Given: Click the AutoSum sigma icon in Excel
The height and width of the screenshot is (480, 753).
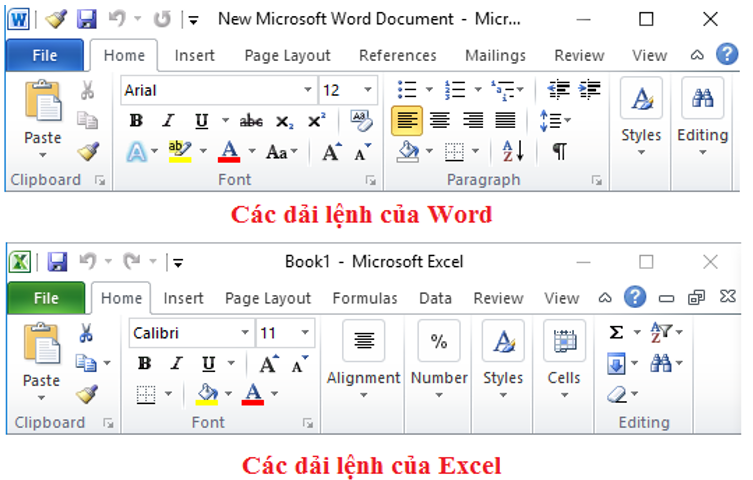Looking at the screenshot, I should click(616, 332).
